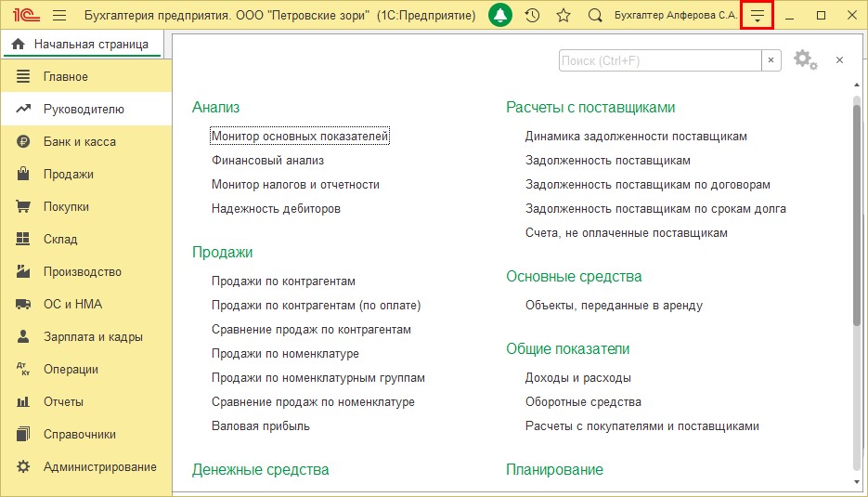868x497 pixels.
Task: Open the Банк и касса section
Action: pos(79,142)
